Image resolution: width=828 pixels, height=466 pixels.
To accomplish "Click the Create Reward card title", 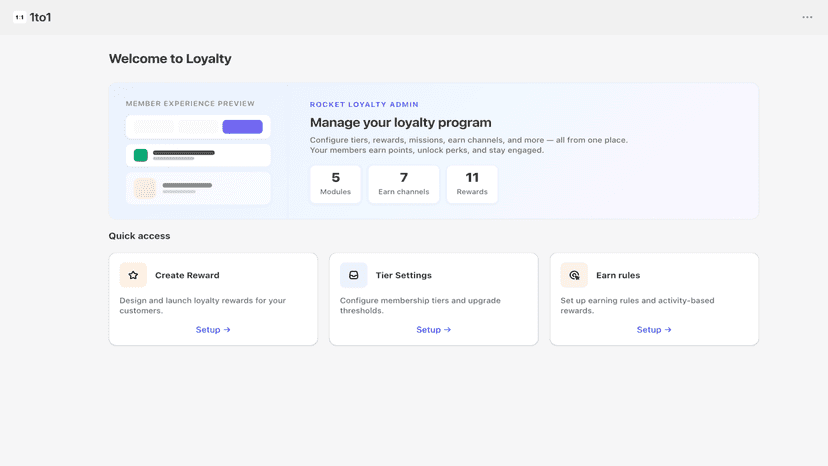I will click(187, 275).
